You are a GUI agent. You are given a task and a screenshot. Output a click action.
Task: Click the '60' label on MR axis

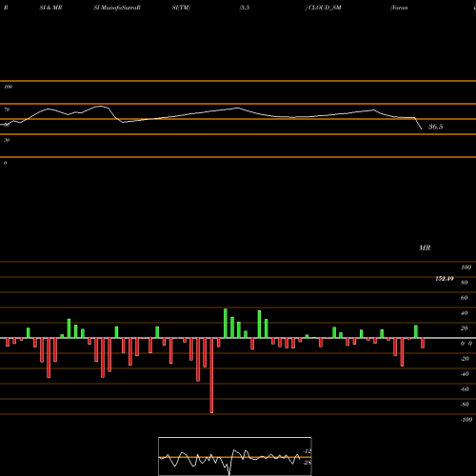[x=464, y=298]
